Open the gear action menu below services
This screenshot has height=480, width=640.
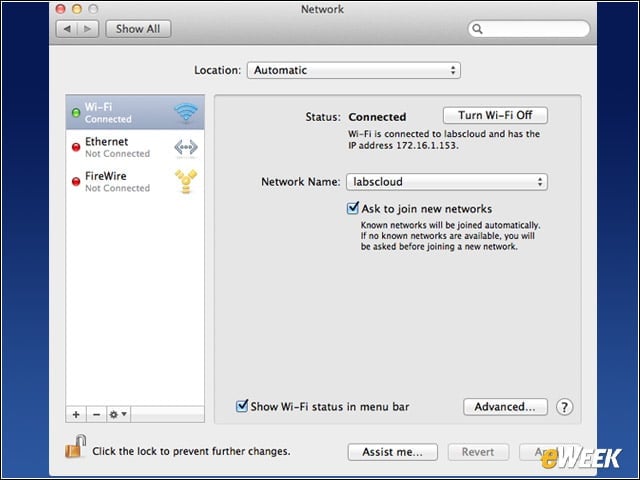pyautogui.click(x=118, y=414)
